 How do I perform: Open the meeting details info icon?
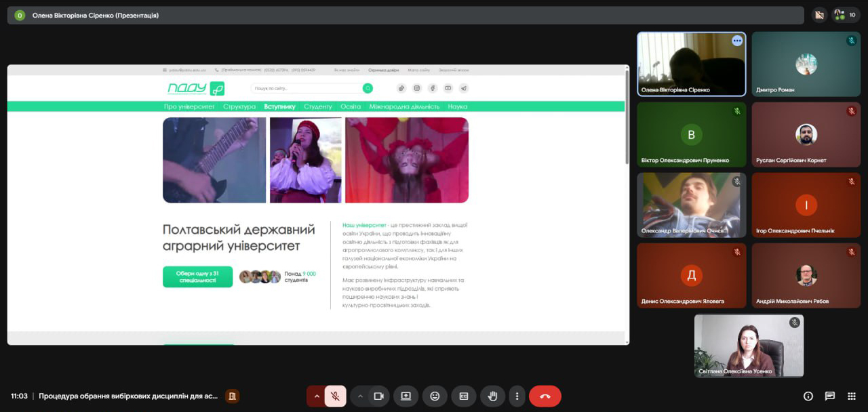pos(808,396)
